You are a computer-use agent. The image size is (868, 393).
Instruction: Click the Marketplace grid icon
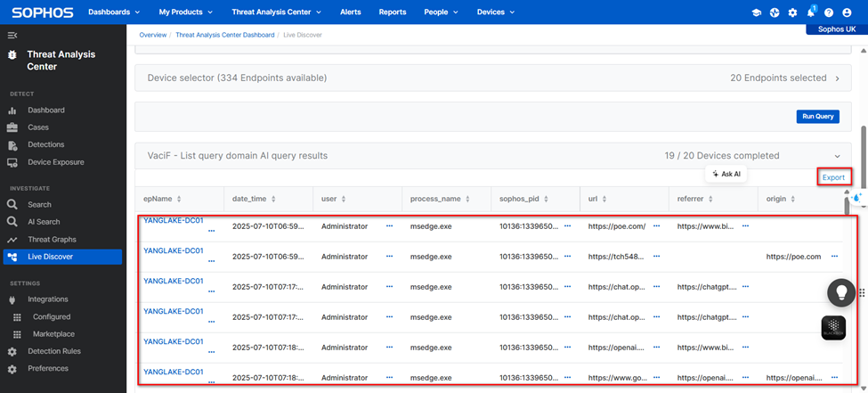click(17, 334)
